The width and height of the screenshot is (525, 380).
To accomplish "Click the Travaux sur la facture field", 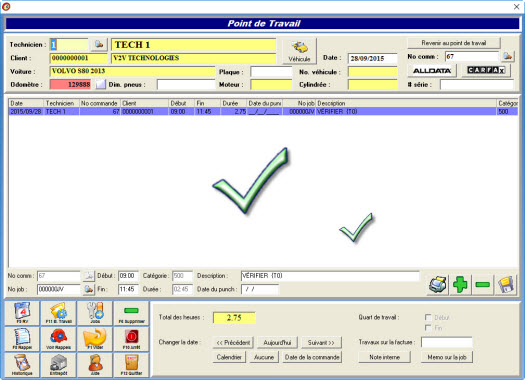I will [x=447, y=342].
